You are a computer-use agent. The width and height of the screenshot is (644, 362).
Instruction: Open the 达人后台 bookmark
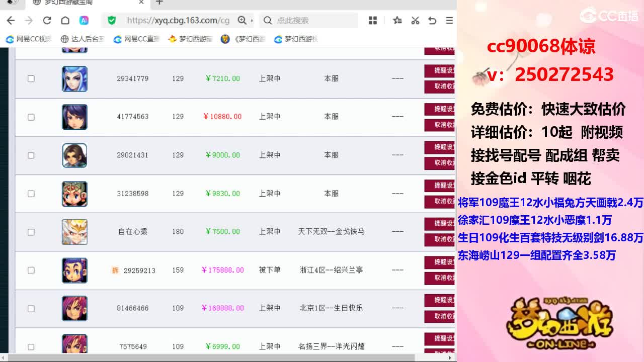(83, 39)
